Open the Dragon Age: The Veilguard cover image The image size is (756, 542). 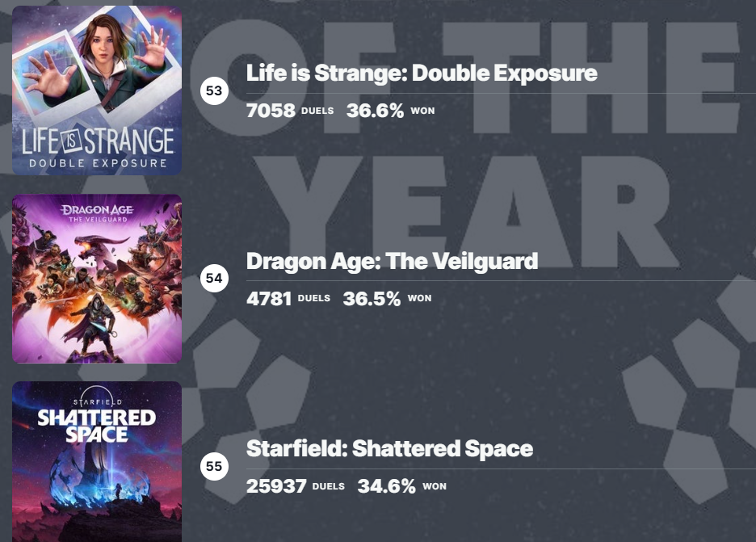(x=97, y=279)
